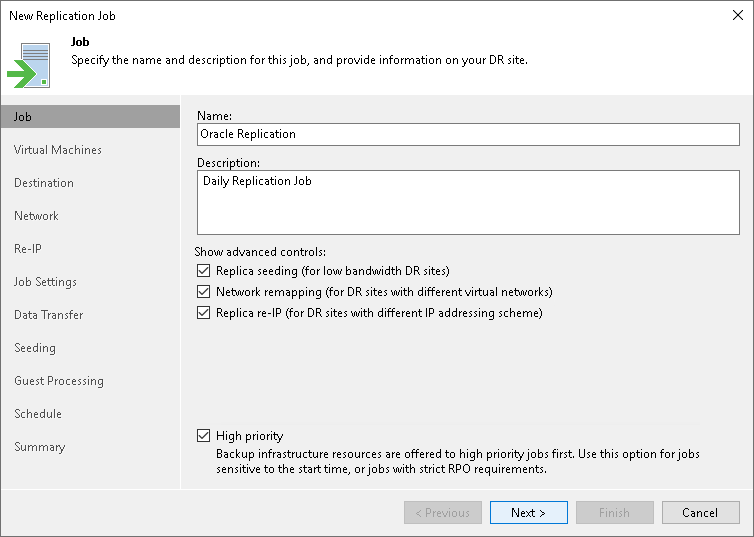This screenshot has height=537, width=754.
Task: Select the Re-IP step
Action: click(x=28, y=249)
